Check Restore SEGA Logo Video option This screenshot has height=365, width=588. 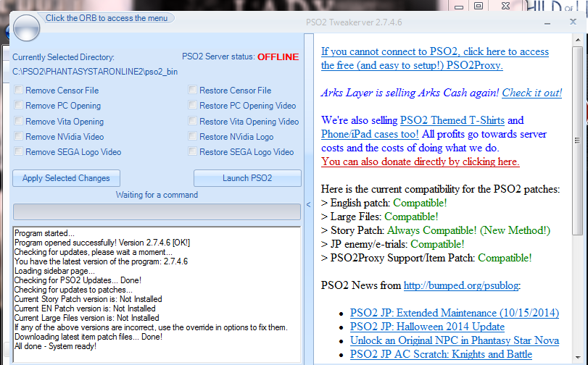coord(192,151)
